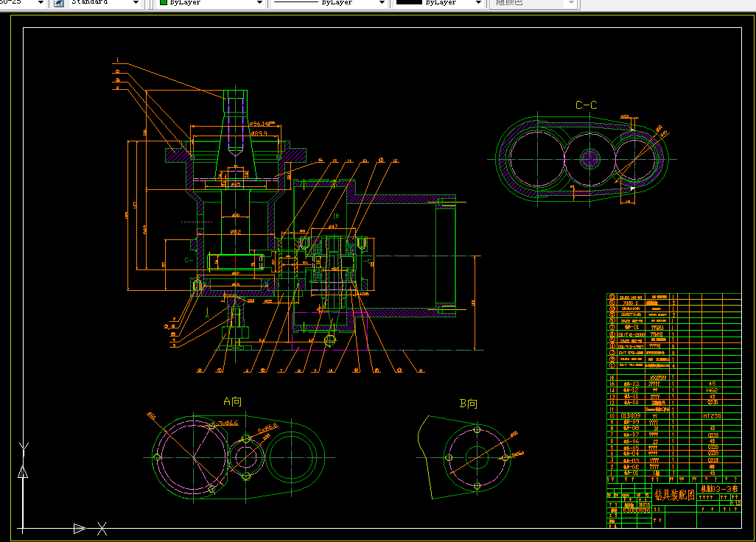The image size is (756, 542).
Task: Click the UCS icon Y axis arrow
Action: [23, 471]
